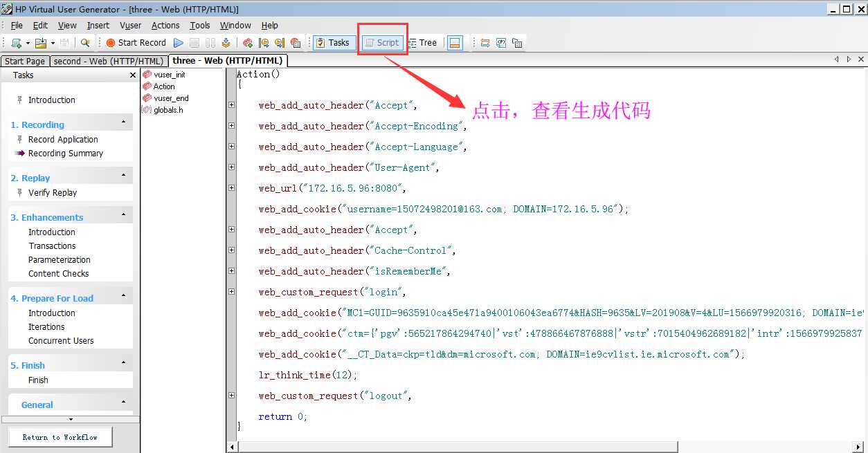Open the Tools menu

(200, 26)
